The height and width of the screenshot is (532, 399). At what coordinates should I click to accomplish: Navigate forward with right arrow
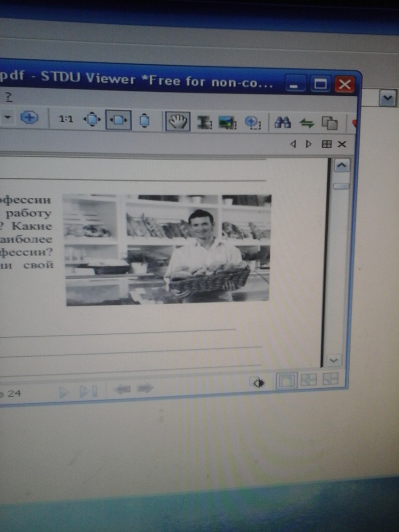pos(145,389)
